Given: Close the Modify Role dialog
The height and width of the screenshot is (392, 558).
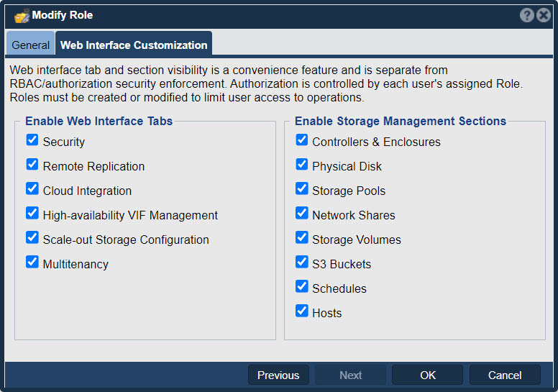Looking at the screenshot, I should tap(544, 15).
